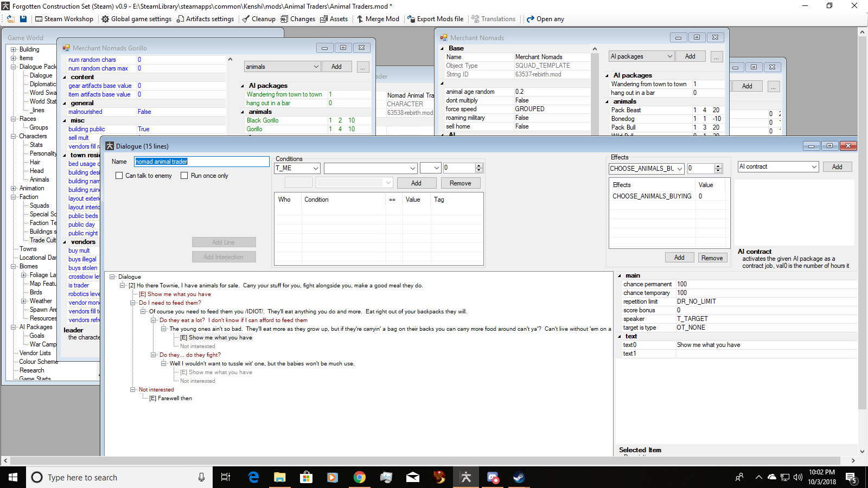
Task: Click the Add button below the Effects list
Action: tap(679, 258)
